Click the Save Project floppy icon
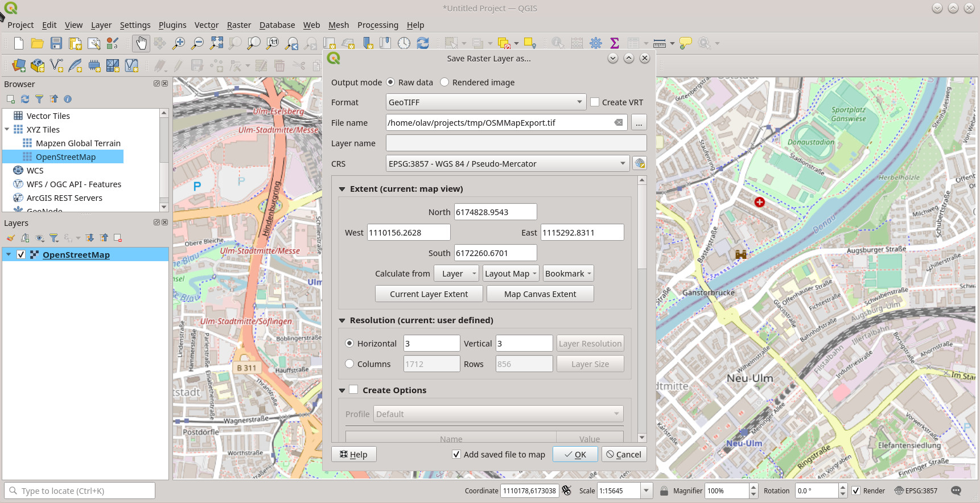Screen dimensions: 980x503 pos(56,43)
